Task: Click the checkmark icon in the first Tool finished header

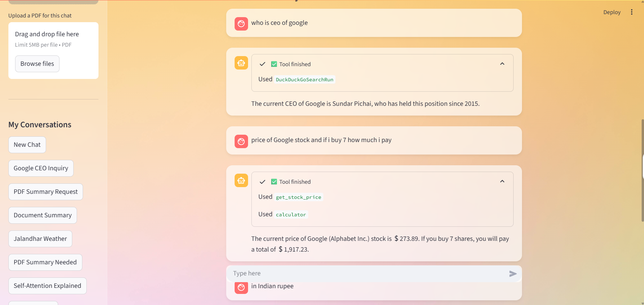Action: (263, 64)
